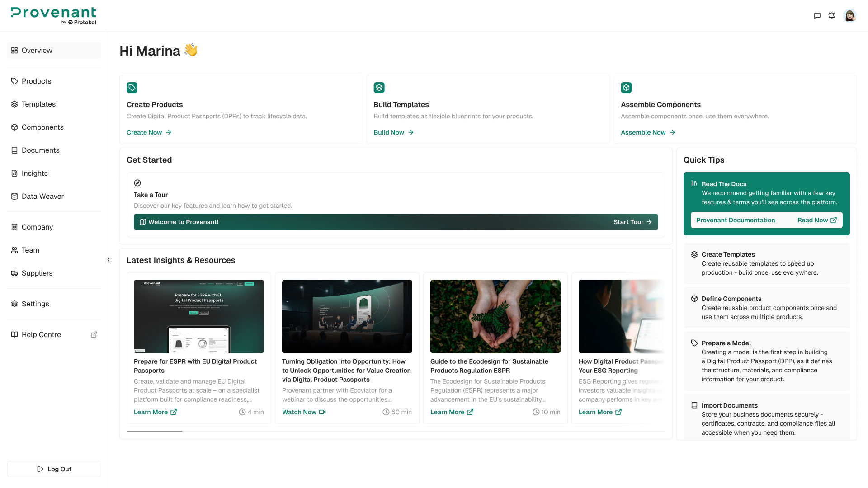
Task: Click the 'Latest Insights & Resources' heading
Action: (181, 260)
